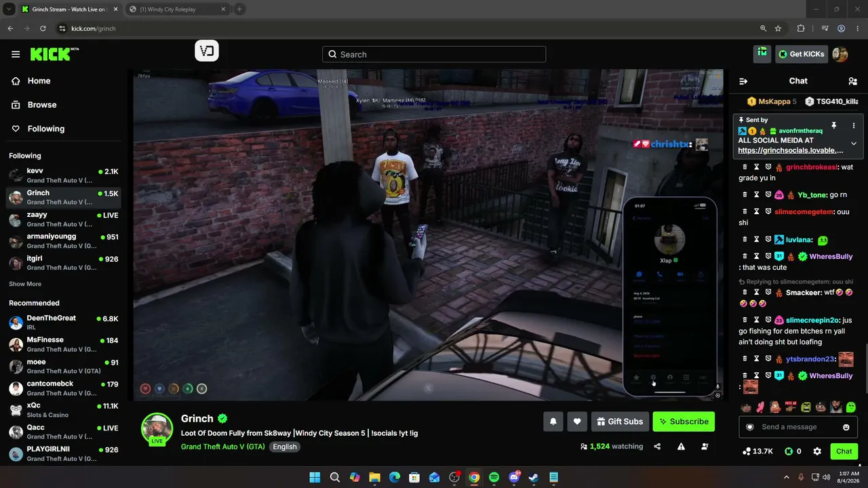The width and height of the screenshot is (868, 488).
Task: Open armaniyoungg's channel
Action: point(64,241)
